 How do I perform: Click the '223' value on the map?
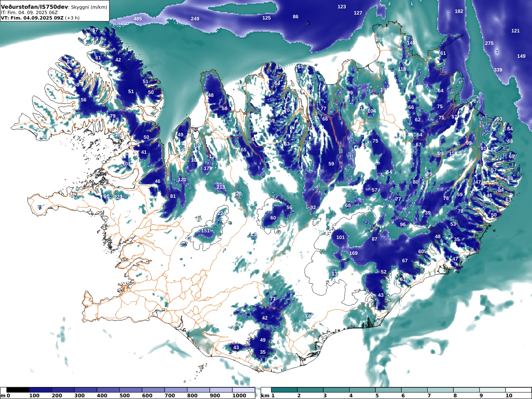pyautogui.click(x=118, y=197)
